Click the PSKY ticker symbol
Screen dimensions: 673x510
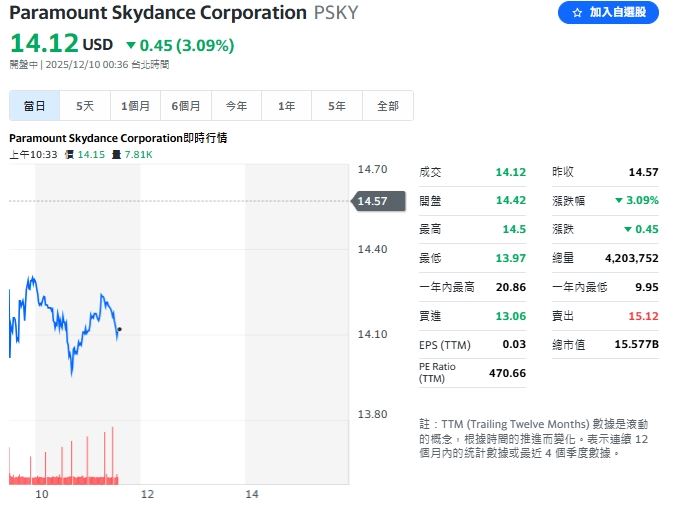336,13
